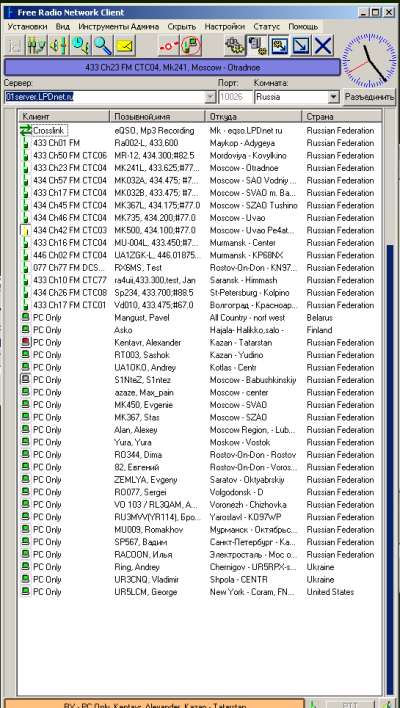Click the Crosslink green arrows icon

(x=26, y=130)
